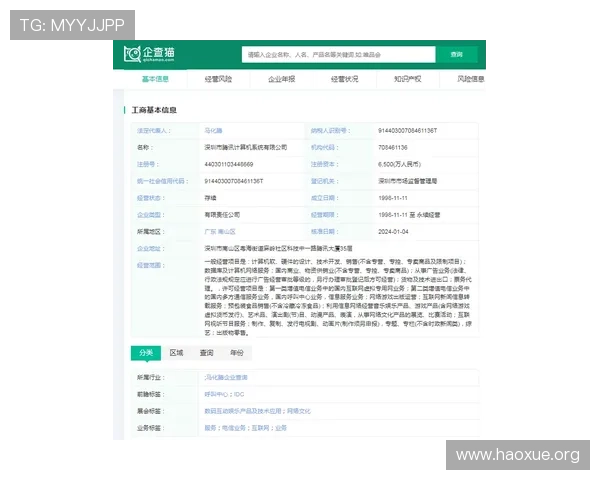Select the 年份 sub-tab
The height and width of the screenshot is (480, 600).
236,353
